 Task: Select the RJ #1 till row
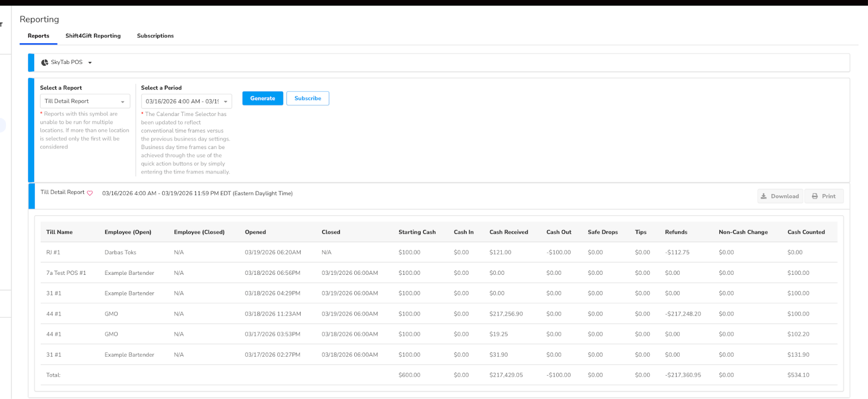(x=53, y=253)
